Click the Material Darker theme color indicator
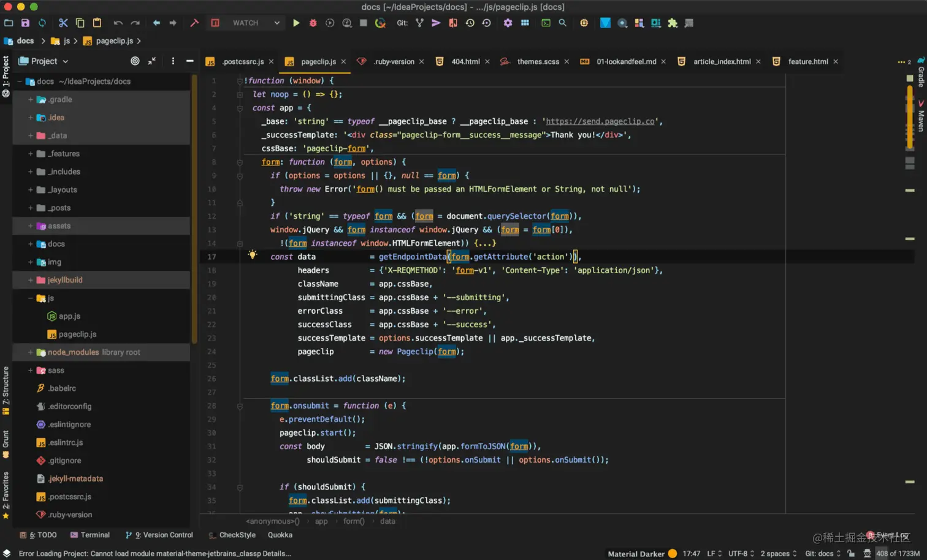Viewport: 927px width, 560px height. click(673, 553)
